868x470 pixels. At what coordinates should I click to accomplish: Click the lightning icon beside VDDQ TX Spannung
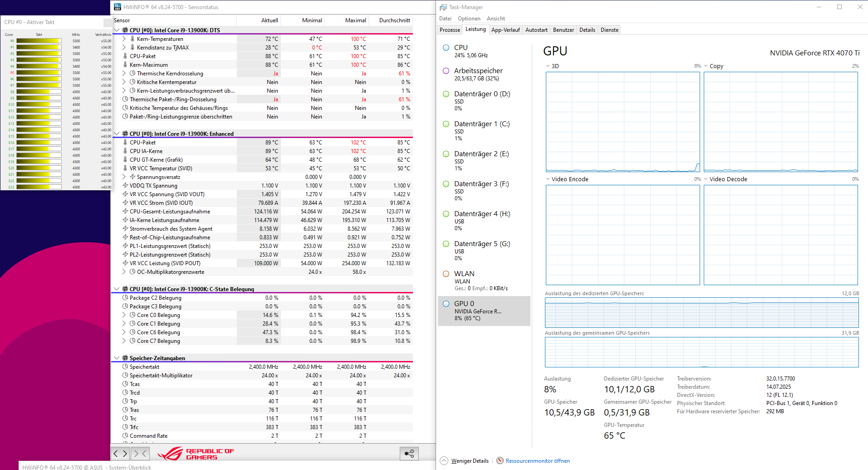[125, 185]
